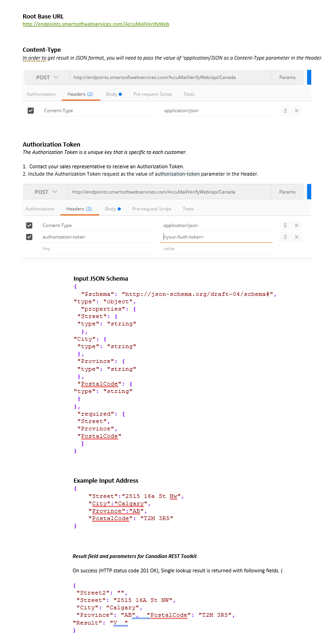Viewport: 333px width, 644px height.
Task: Click delete X on the authorization-token row
Action: point(296,237)
